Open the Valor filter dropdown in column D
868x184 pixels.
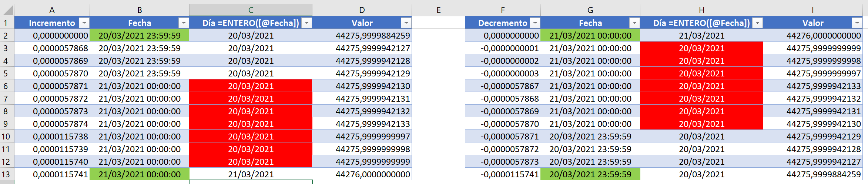point(406,23)
